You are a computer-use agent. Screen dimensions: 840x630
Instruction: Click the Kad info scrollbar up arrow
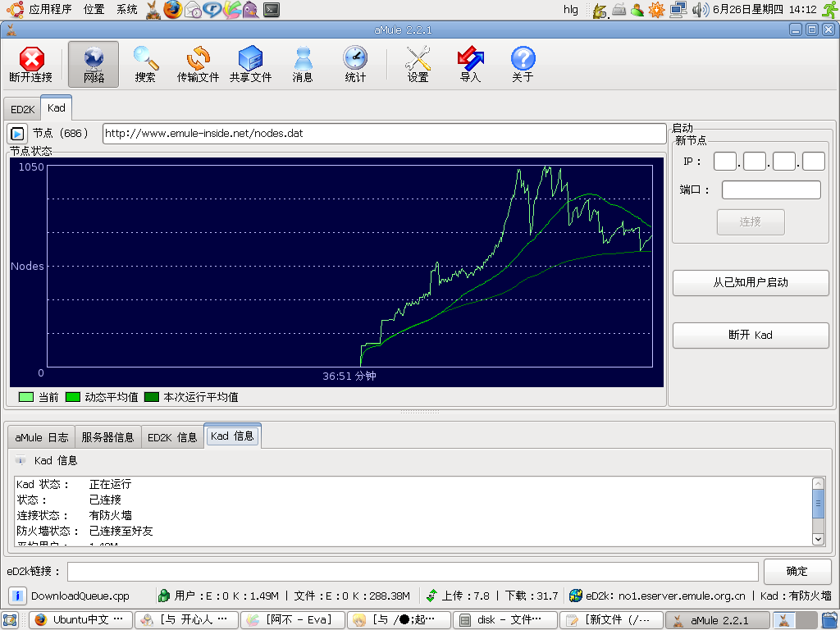click(818, 483)
